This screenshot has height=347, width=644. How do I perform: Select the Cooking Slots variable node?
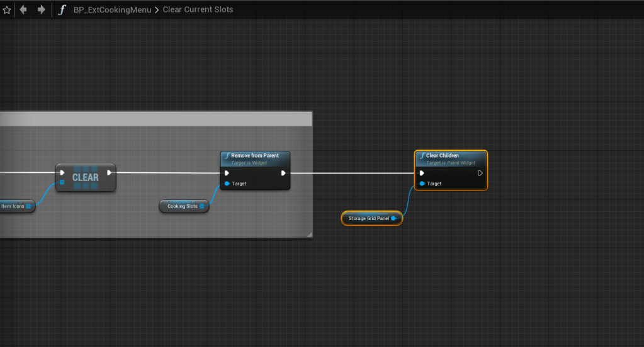coord(184,206)
